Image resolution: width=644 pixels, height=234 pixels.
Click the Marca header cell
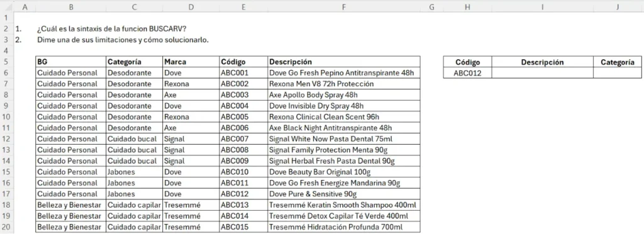[191, 62]
